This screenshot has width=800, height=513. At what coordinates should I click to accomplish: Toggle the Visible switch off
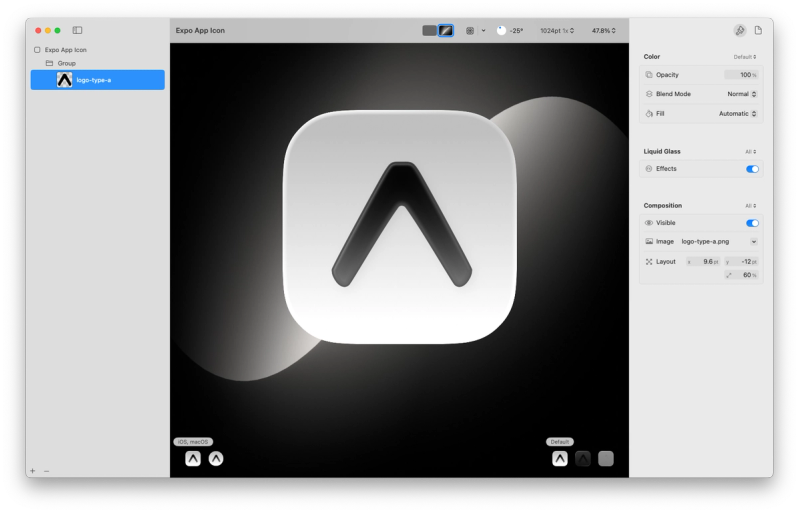pos(752,223)
